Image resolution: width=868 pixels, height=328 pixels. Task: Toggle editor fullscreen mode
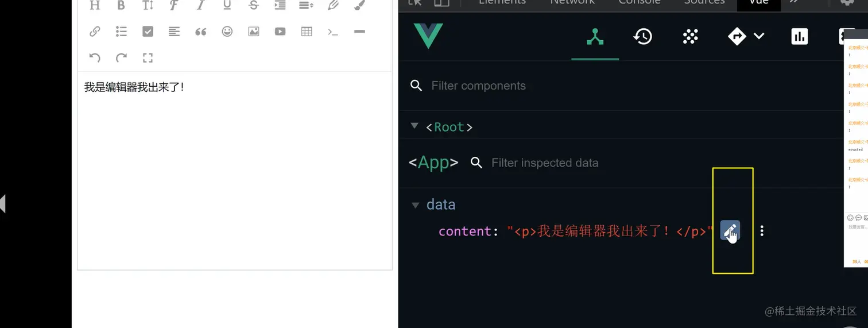coord(148,57)
